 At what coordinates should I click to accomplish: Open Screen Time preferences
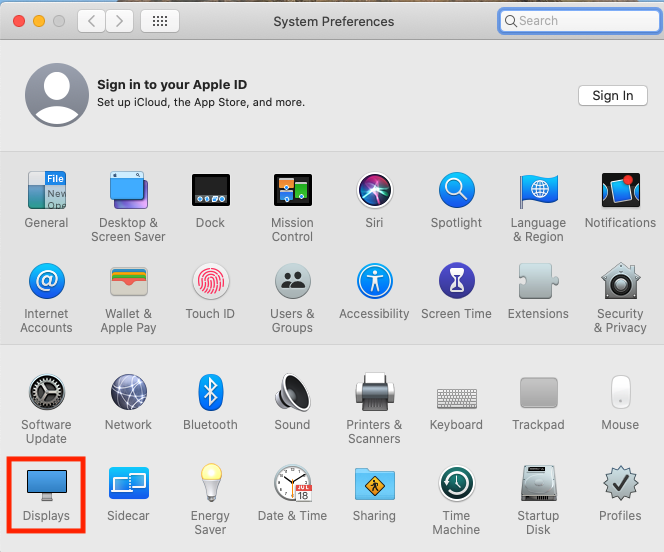[456, 283]
